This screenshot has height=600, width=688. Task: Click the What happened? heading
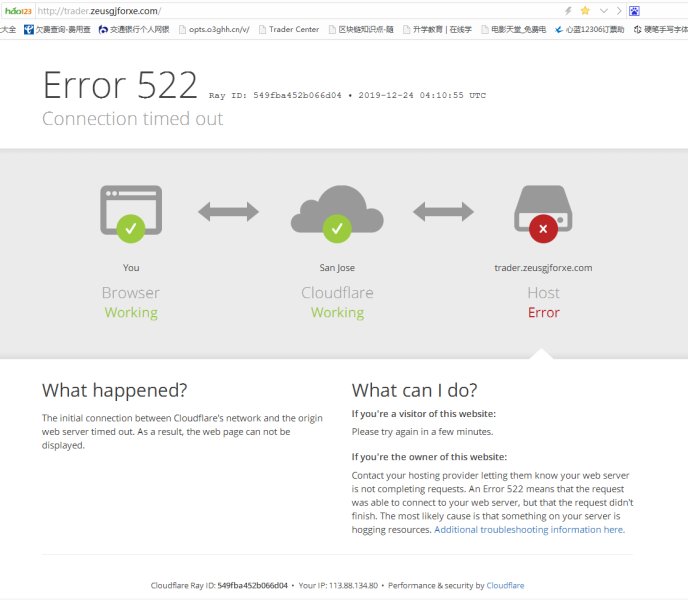(115, 390)
